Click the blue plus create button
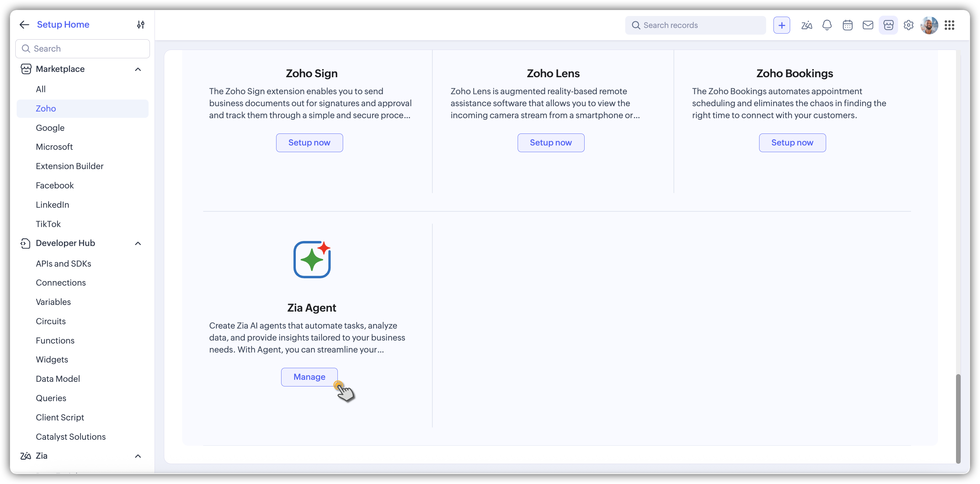 click(x=781, y=25)
